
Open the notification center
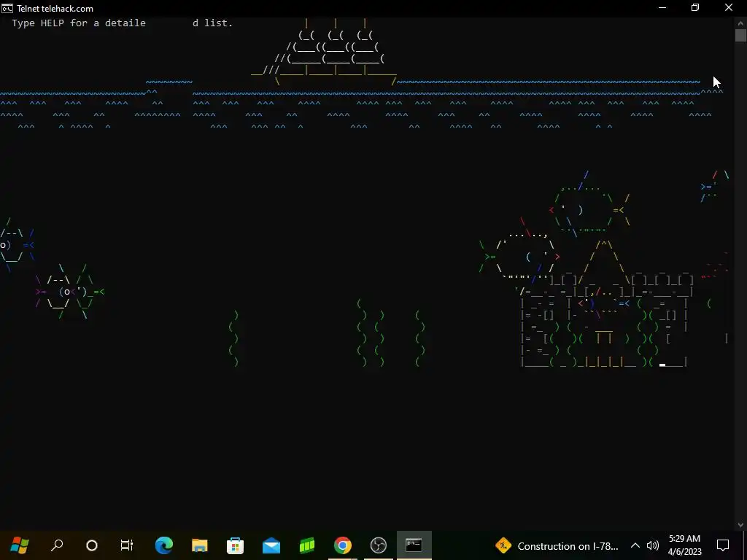click(x=723, y=545)
